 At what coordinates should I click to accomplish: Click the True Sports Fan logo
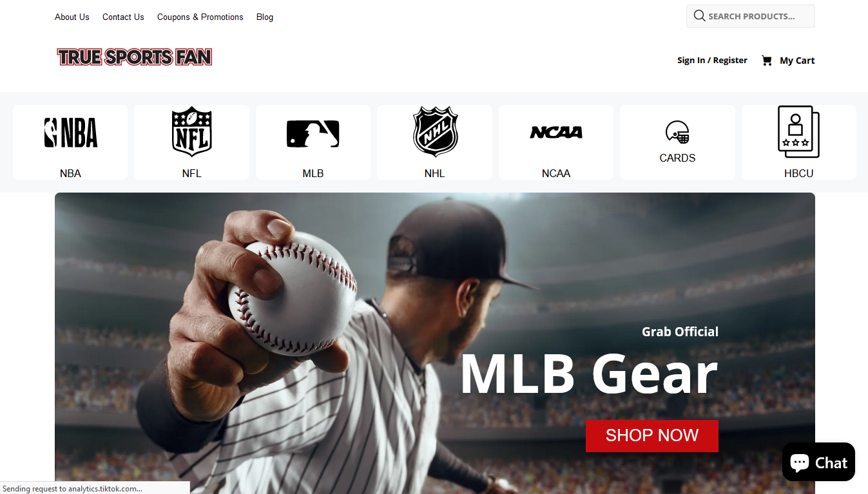135,57
